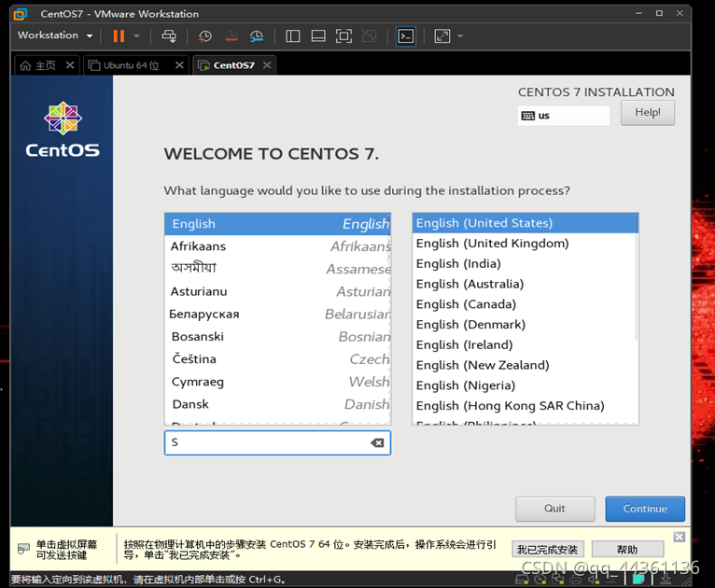
Task: Click the keyboard icon in hint bar
Action: coord(23,549)
